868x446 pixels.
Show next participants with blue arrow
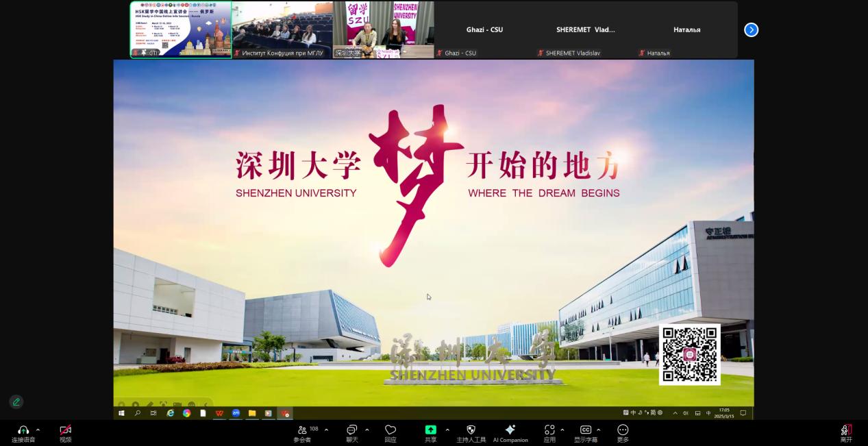pyautogui.click(x=751, y=29)
